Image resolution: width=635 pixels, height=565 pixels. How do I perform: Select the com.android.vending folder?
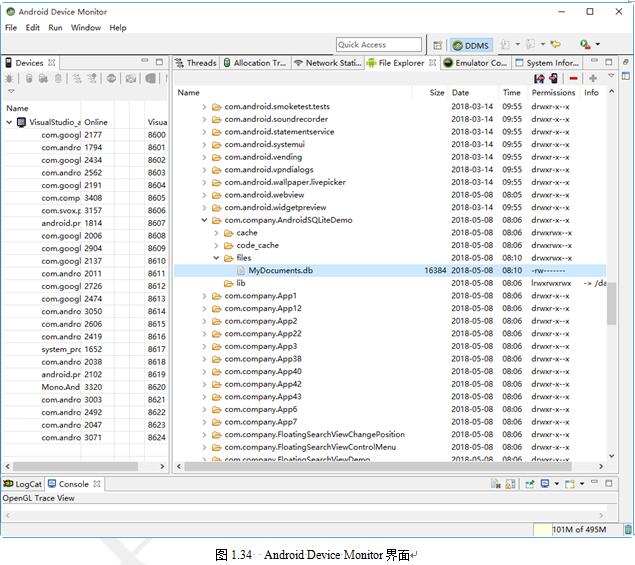(x=390, y=157)
